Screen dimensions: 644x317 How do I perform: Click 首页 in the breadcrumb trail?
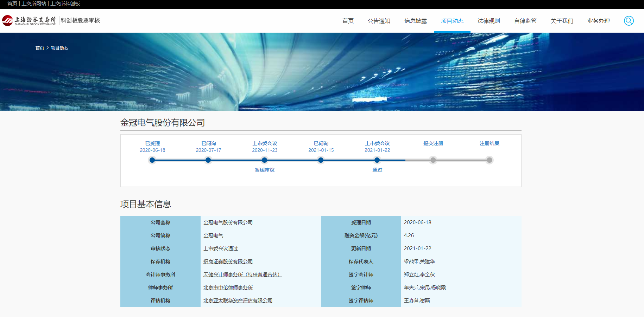tap(40, 48)
